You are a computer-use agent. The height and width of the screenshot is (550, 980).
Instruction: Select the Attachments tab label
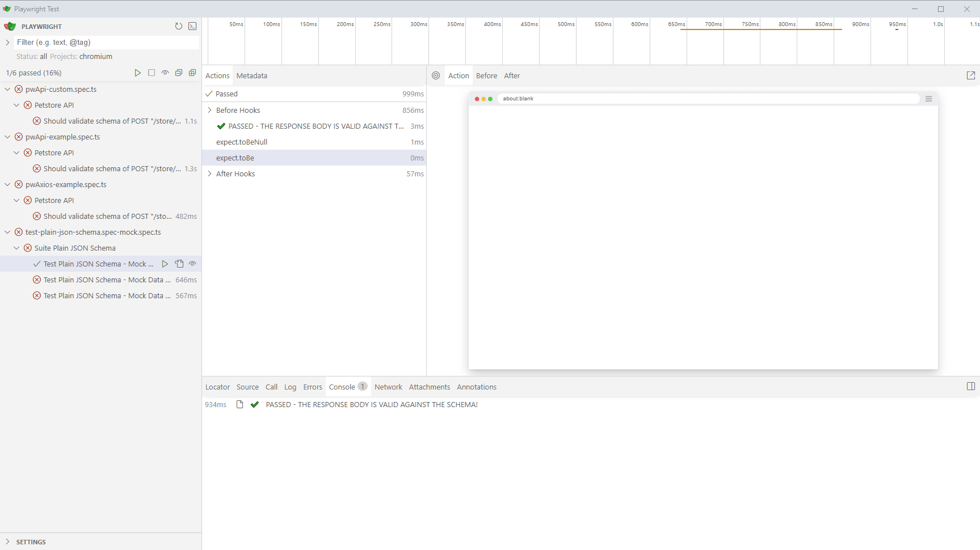click(429, 387)
